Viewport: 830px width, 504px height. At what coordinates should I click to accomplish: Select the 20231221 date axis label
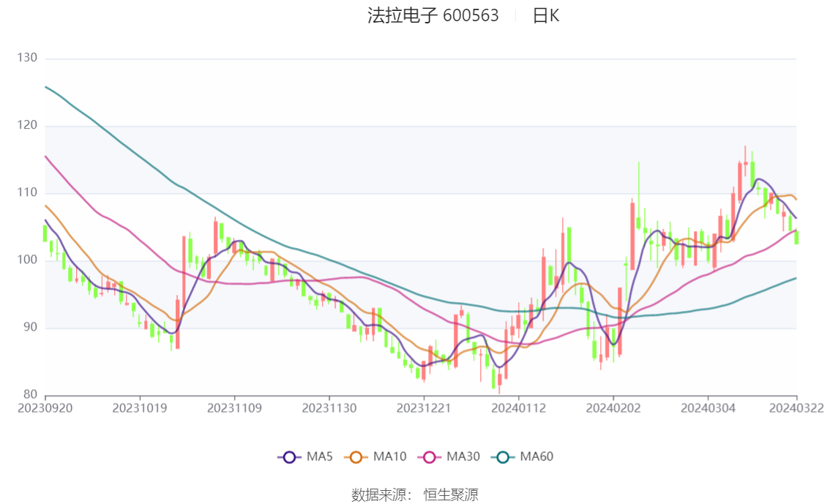[x=424, y=408]
